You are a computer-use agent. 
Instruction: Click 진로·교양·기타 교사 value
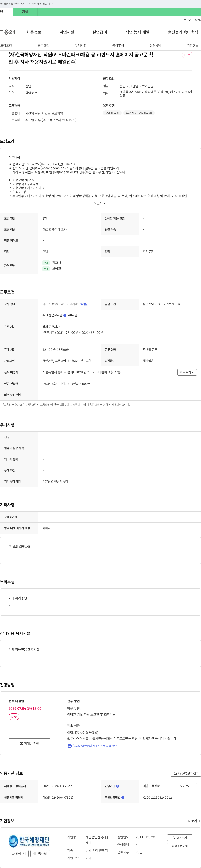[54, 230]
